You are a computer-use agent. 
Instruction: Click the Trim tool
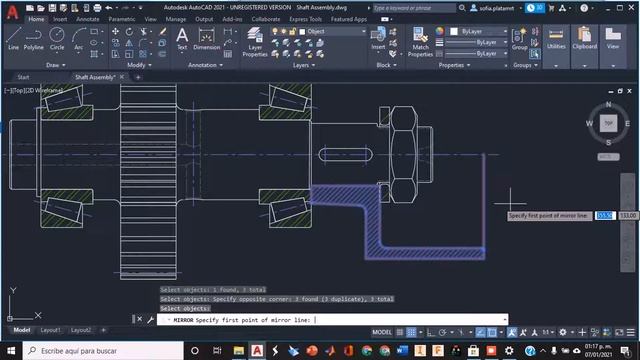coord(144,31)
